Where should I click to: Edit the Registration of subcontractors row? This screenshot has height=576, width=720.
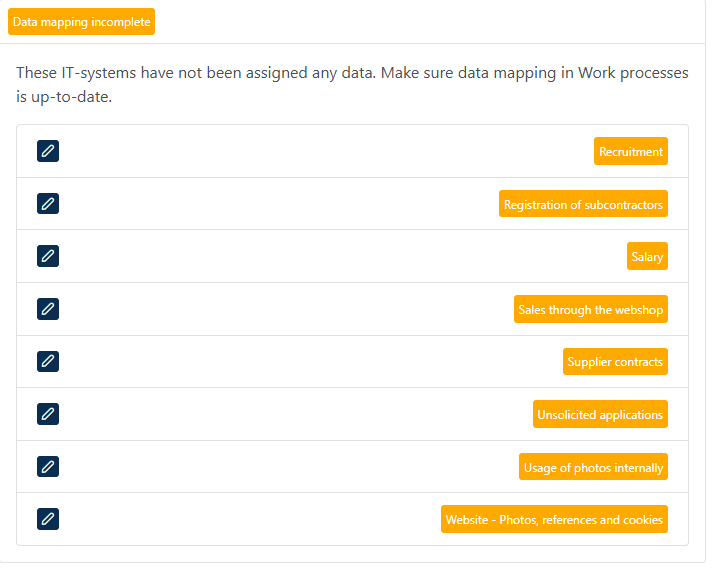[x=48, y=203]
